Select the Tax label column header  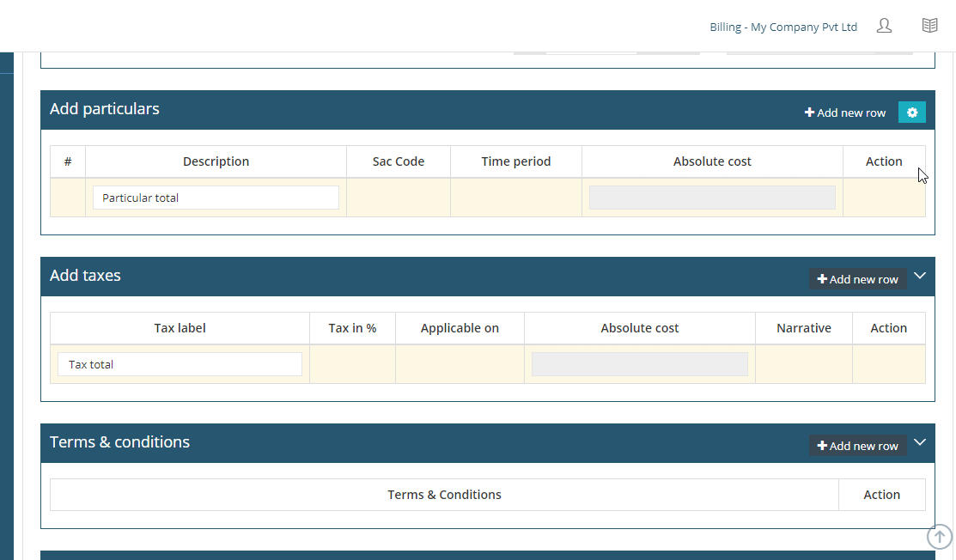click(x=180, y=327)
